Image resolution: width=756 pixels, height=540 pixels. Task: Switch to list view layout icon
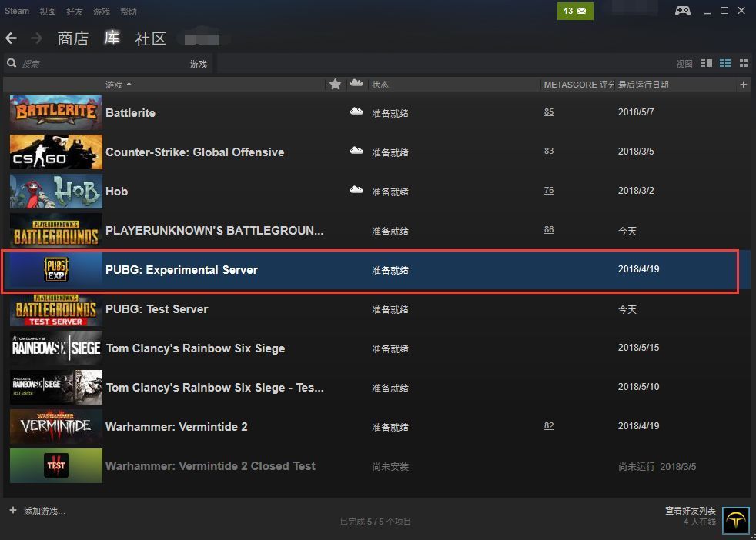724,63
